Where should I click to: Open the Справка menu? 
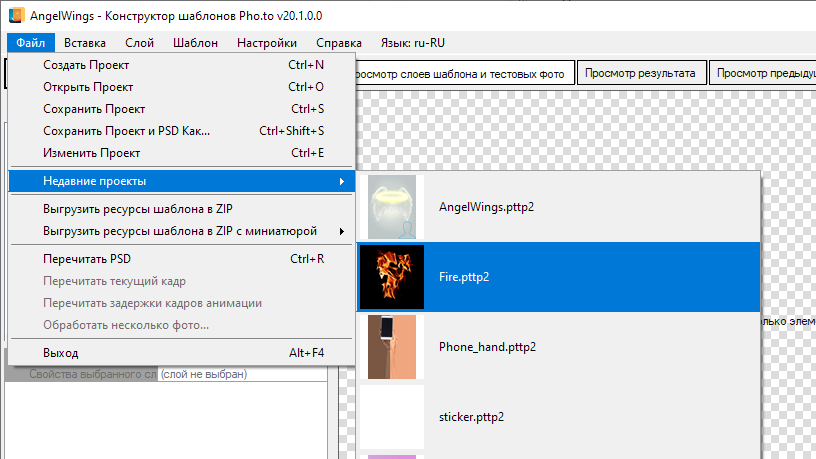tap(339, 43)
